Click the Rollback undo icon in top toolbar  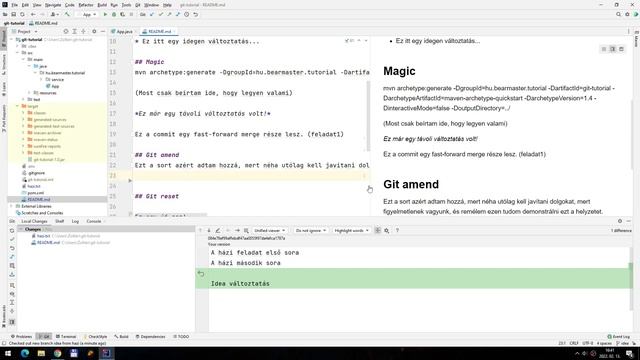pos(196,14)
